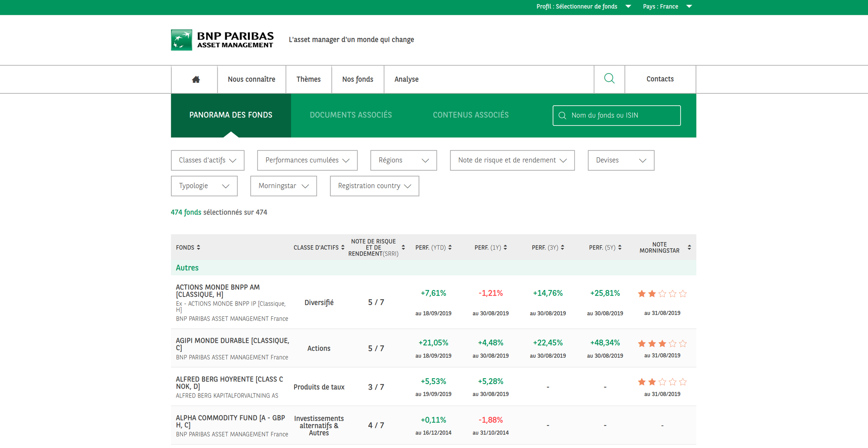This screenshot has height=448, width=868.
Task: Sort by FONDS column arrows
Action: click(199, 247)
